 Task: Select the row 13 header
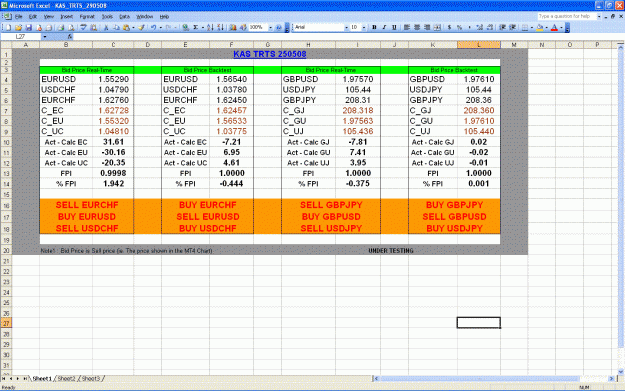6,173
